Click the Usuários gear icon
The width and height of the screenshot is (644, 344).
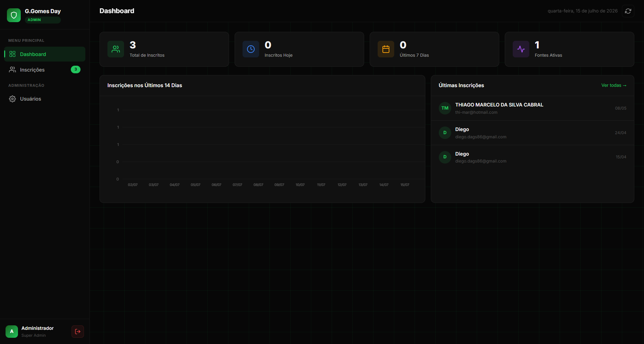(12, 99)
